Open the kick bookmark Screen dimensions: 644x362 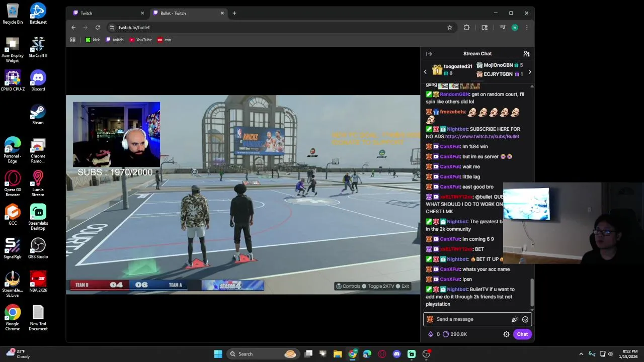93,40
